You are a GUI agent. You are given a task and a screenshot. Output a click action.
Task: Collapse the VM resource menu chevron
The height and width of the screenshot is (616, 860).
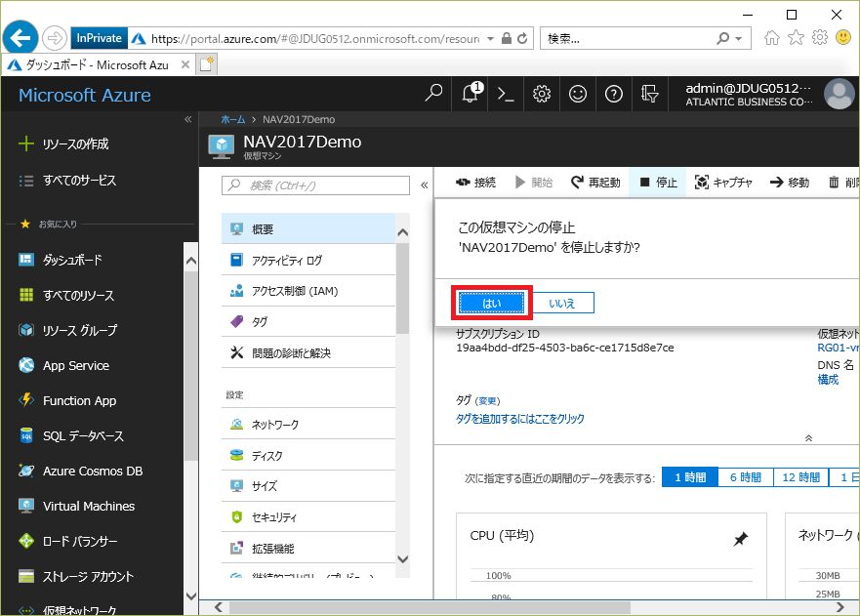pyautogui.click(x=424, y=185)
